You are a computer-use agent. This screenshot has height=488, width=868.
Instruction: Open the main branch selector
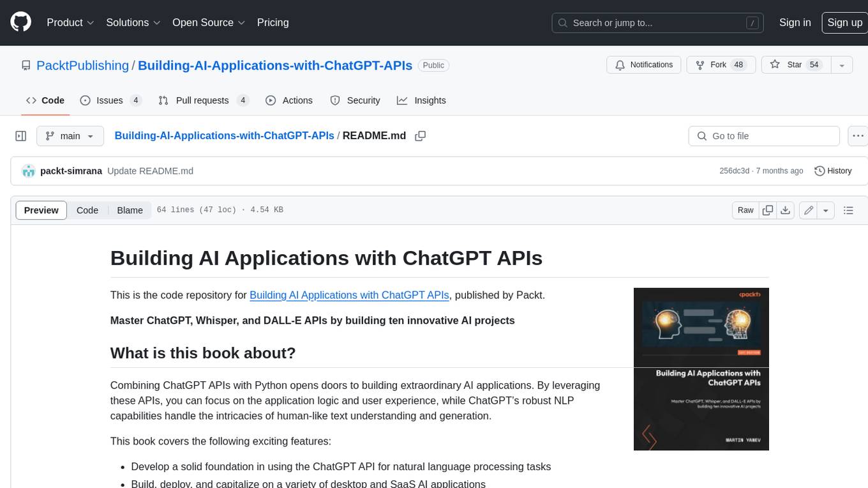tap(70, 136)
